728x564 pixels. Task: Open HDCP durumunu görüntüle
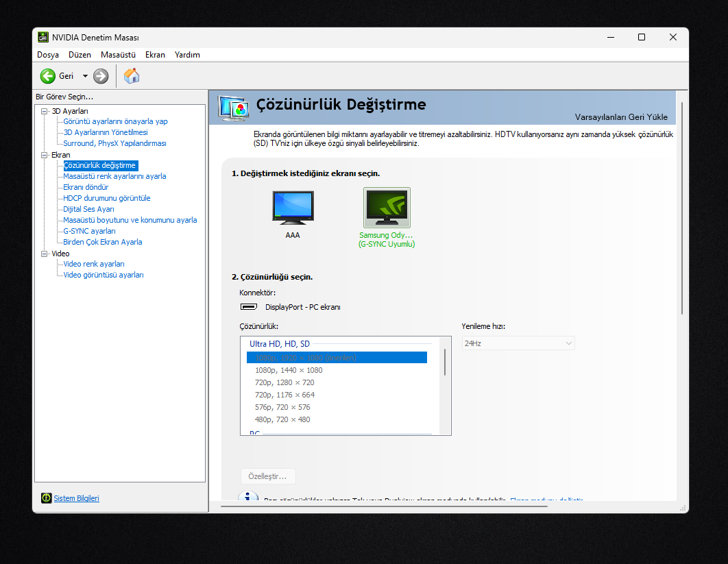[x=107, y=198]
